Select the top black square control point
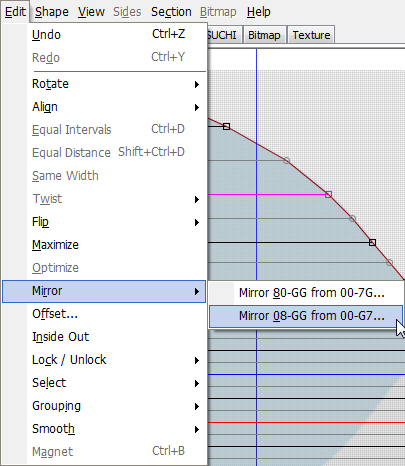The height and width of the screenshot is (466, 405). click(x=226, y=126)
